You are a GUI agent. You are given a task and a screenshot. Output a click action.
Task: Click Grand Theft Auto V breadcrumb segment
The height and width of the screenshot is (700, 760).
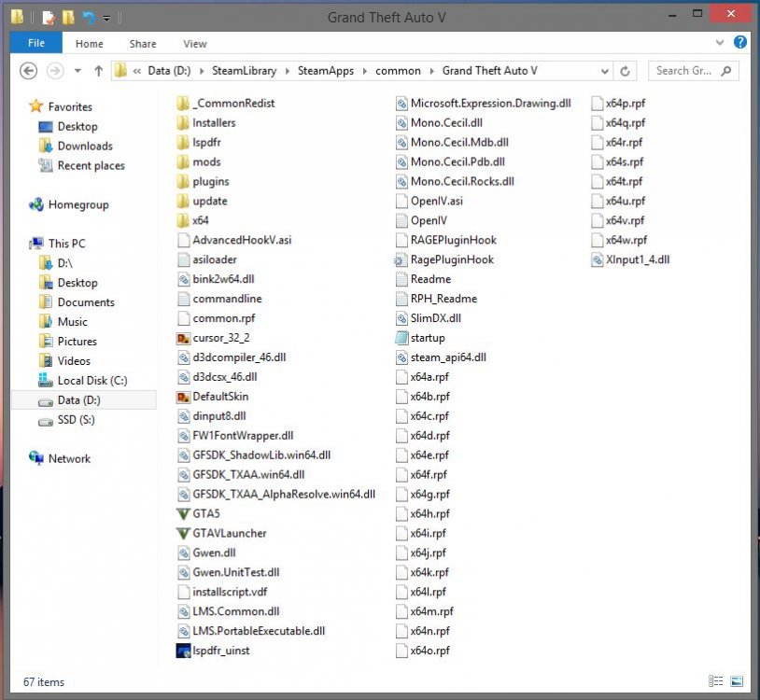[x=489, y=71]
